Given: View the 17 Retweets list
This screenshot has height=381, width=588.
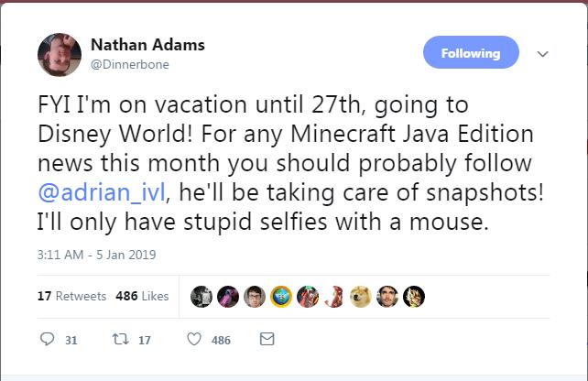Looking at the screenshot, I should [71, 297].
